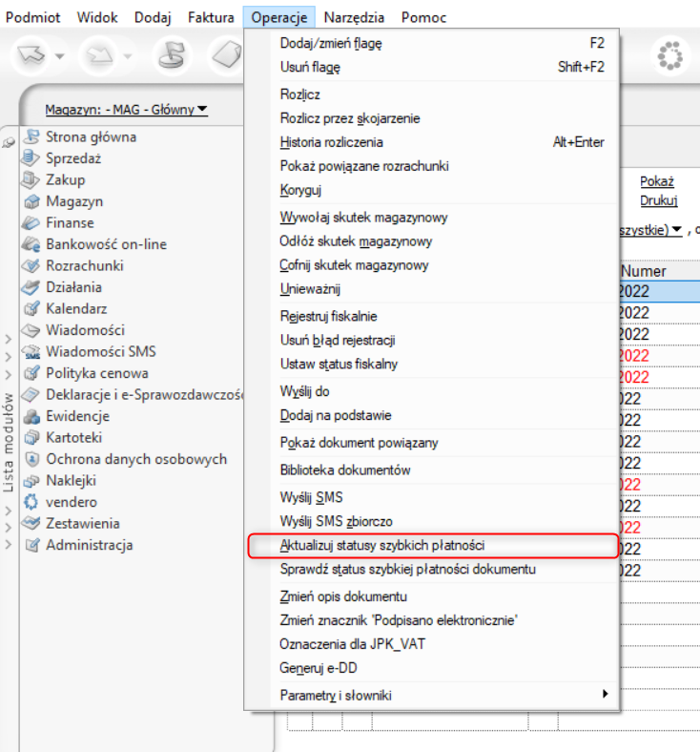Open the Finanse module icon
Image resolution: width=700 pixels, height=752 pixels.
click(x=31, y=222)
